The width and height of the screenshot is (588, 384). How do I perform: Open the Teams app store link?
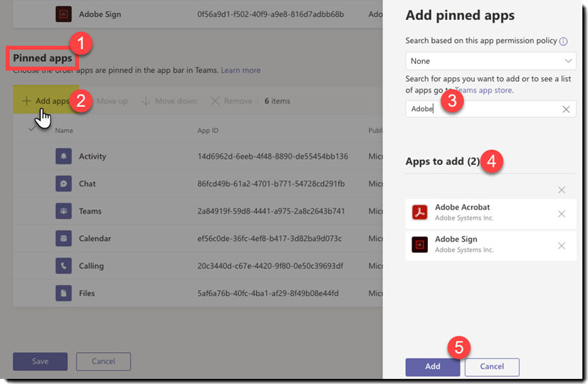pyautogui.click(x=484, y=91)
